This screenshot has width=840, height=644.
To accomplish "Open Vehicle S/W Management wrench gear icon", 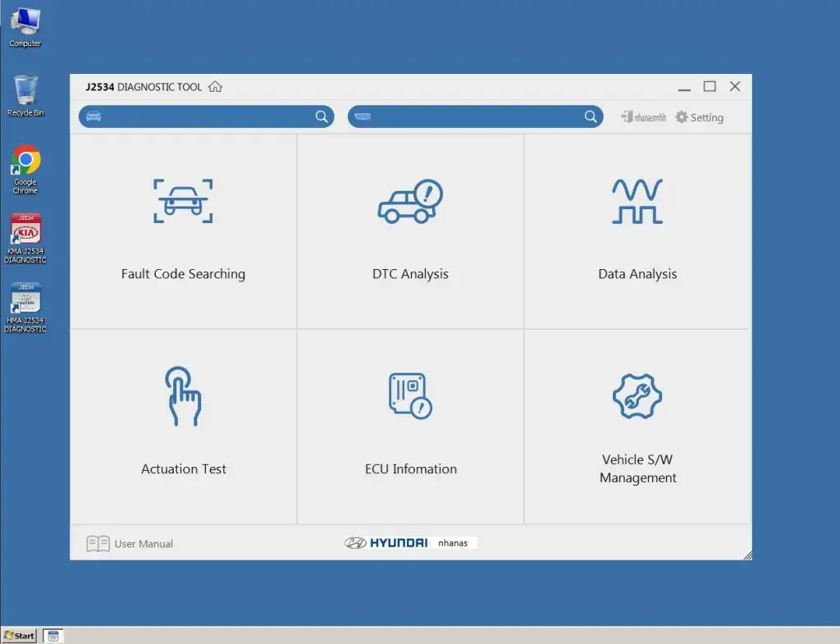I will click(x=637, y=395).
